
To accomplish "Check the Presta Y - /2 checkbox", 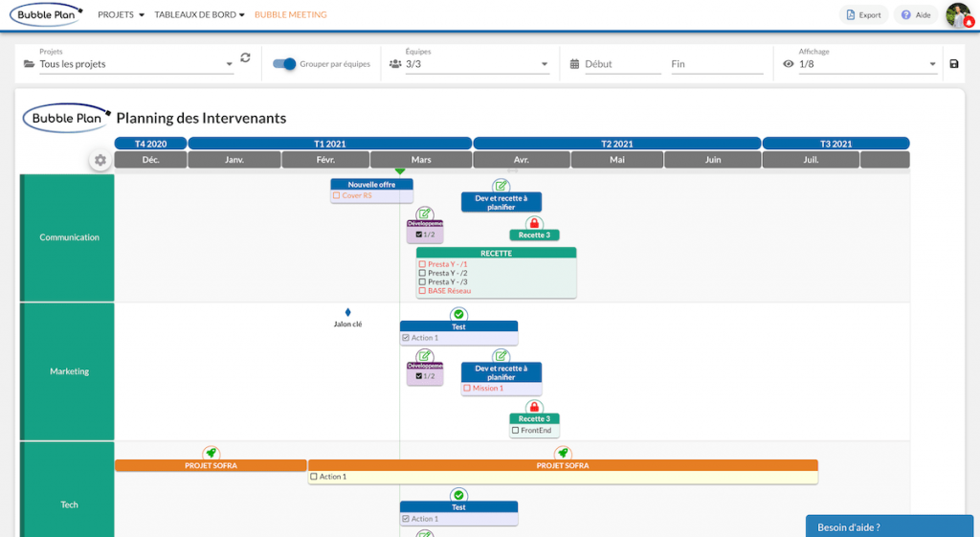I will click(422, 273).
